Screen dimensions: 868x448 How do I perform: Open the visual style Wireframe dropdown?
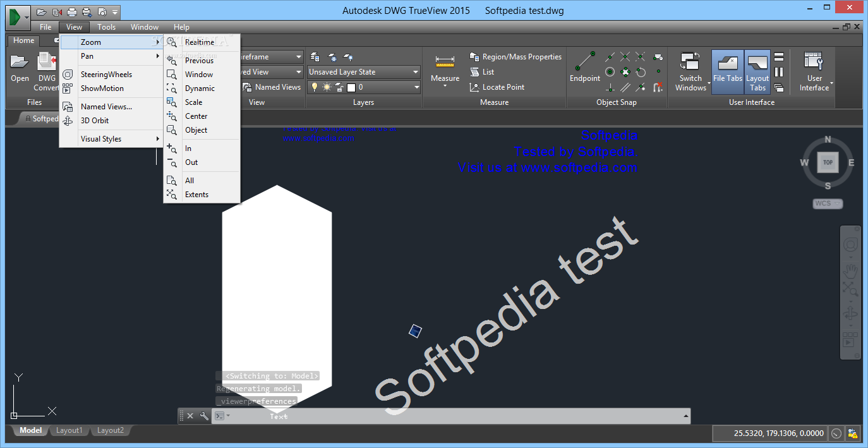click(x=272, y=57)
